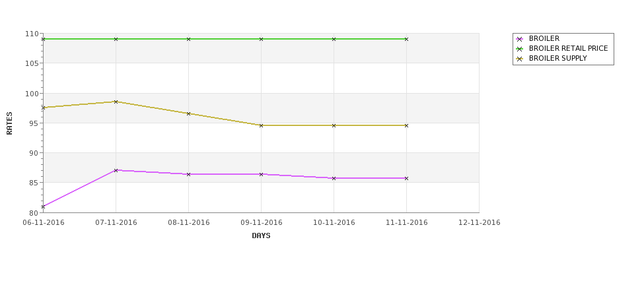The image size is (644, 283).
Task: Click BROILER SUPPLY point on 11-11-2016
Action: (406, 125)
